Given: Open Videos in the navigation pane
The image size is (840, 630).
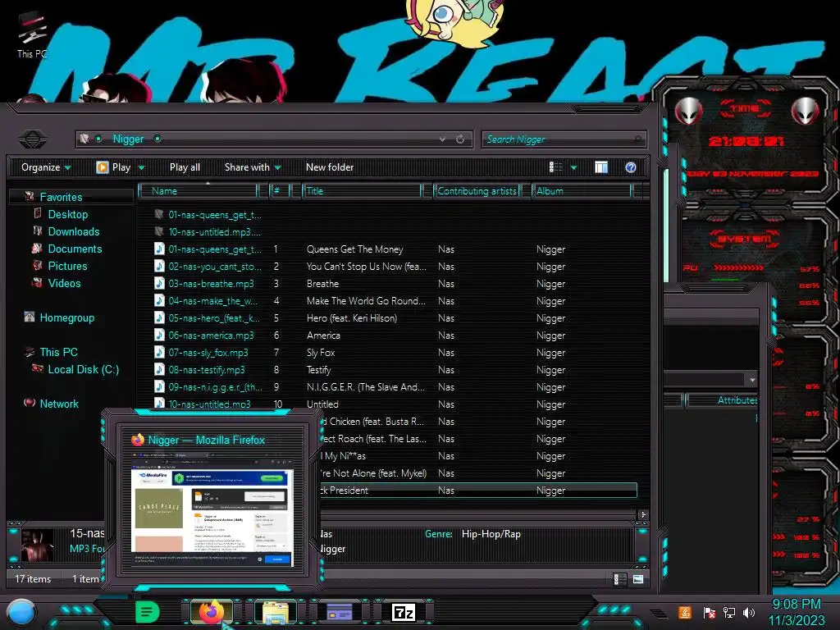Looking at the screenshot, I should [x=64, y=283].
